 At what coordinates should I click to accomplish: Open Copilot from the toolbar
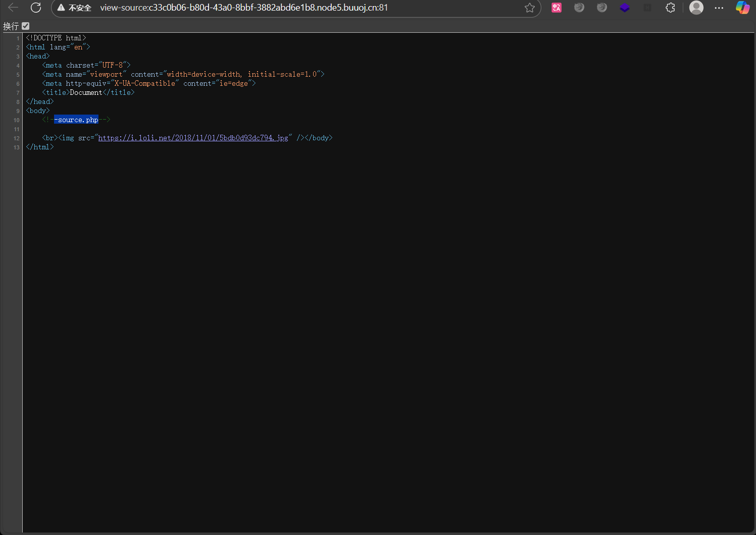[x=742, y=8]
